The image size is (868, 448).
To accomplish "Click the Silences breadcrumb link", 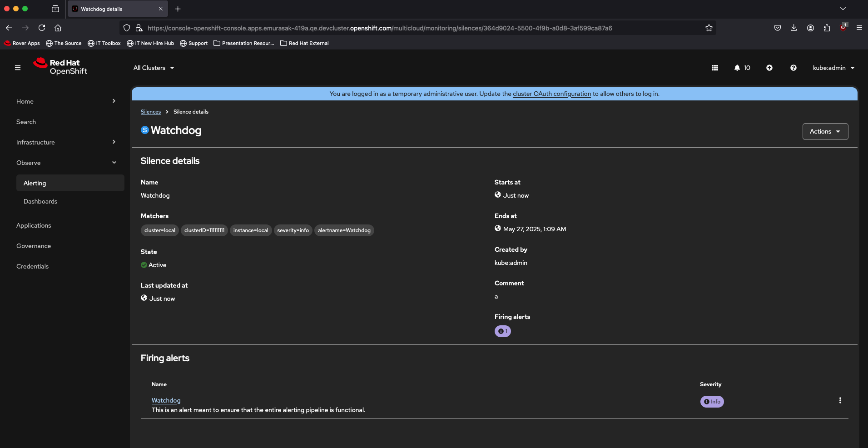I will point(151,112).
